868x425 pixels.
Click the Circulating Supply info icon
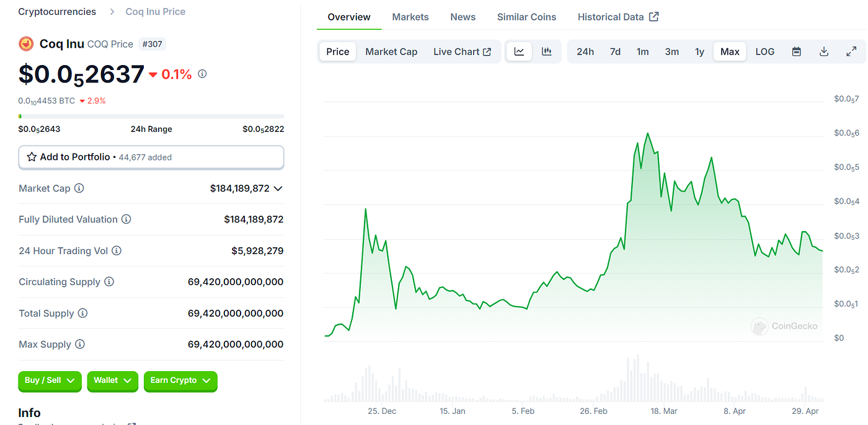(x=109, y=282)
